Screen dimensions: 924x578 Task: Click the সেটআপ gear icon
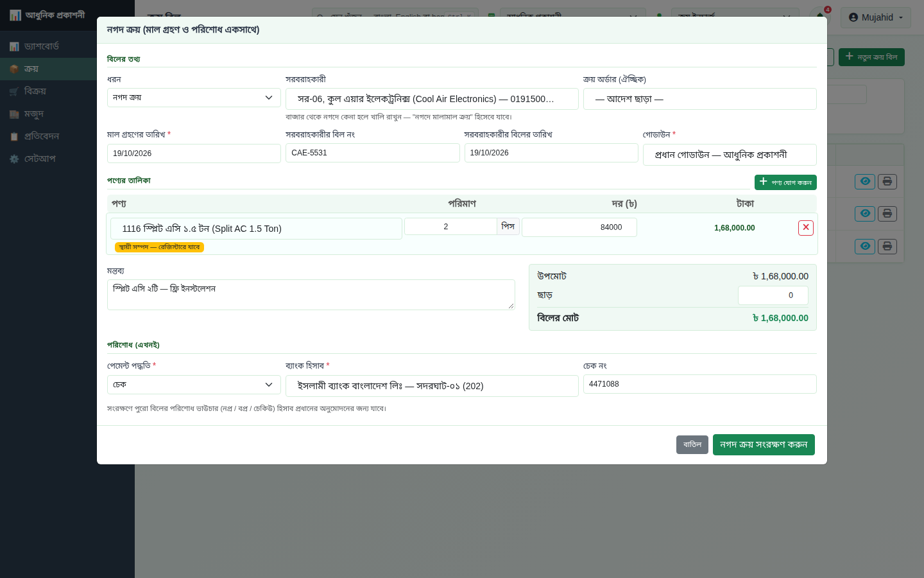tap(14, 159)
